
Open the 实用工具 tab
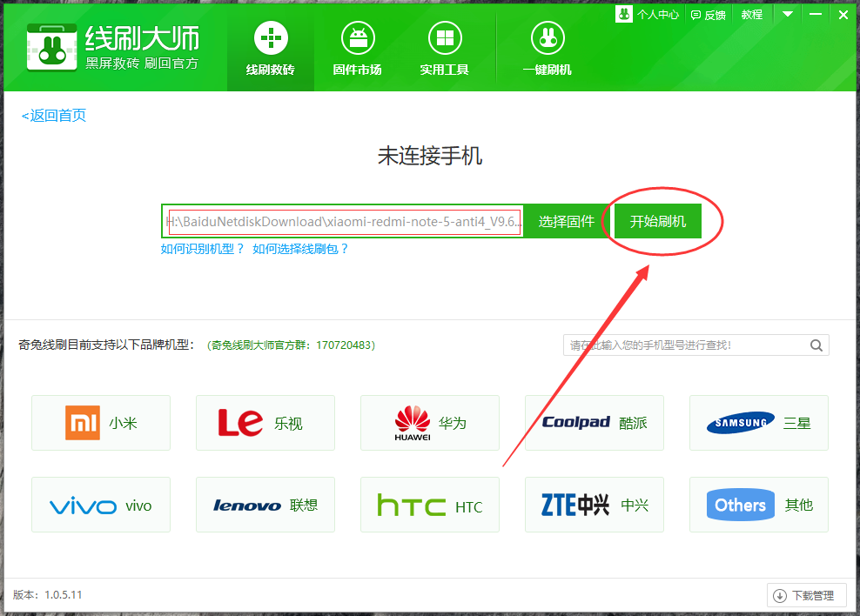coord(444,50)
